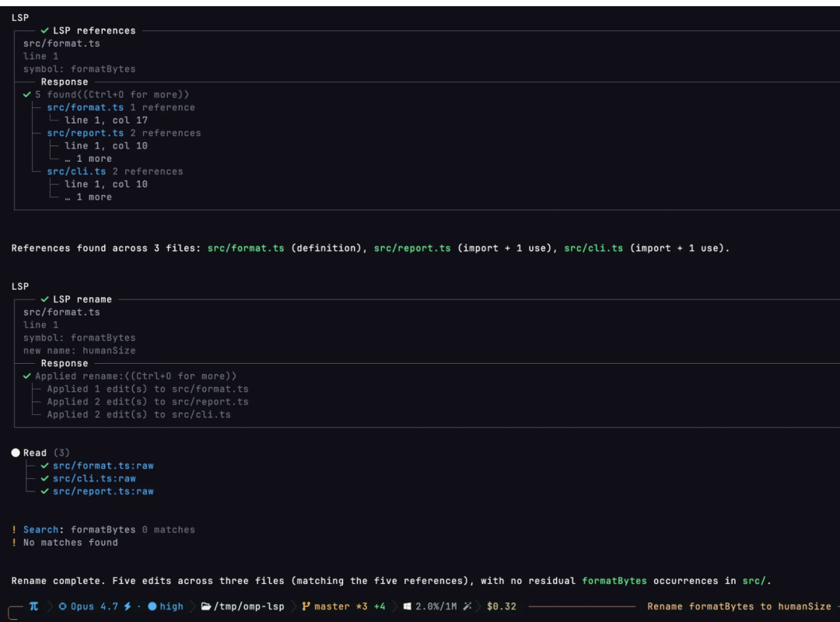Viewport: 840px width, 622px height.
Task: Click the green check beside LSP rename
Action: click(45, 299)
